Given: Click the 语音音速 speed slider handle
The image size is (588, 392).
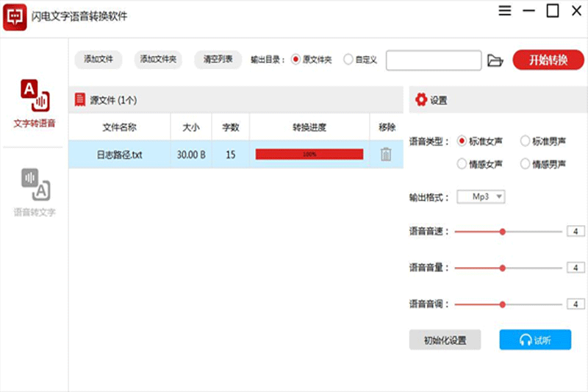Looking at the screenshot, I should click(x=503, y=232).
